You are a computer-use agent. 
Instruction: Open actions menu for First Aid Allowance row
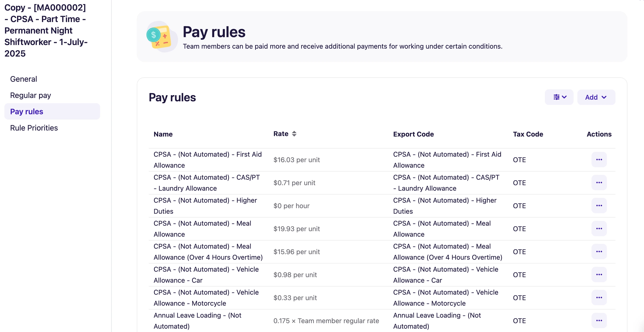[x=599, y=160]
